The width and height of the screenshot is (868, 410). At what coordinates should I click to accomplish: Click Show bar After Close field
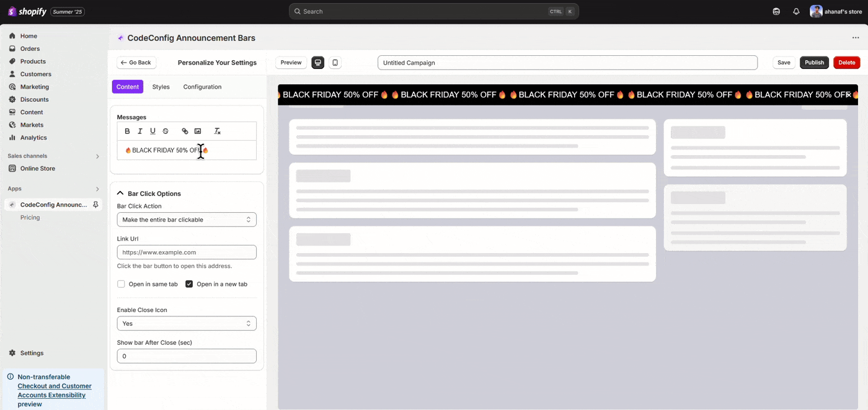pyautogui.click(x=187, y=356)
